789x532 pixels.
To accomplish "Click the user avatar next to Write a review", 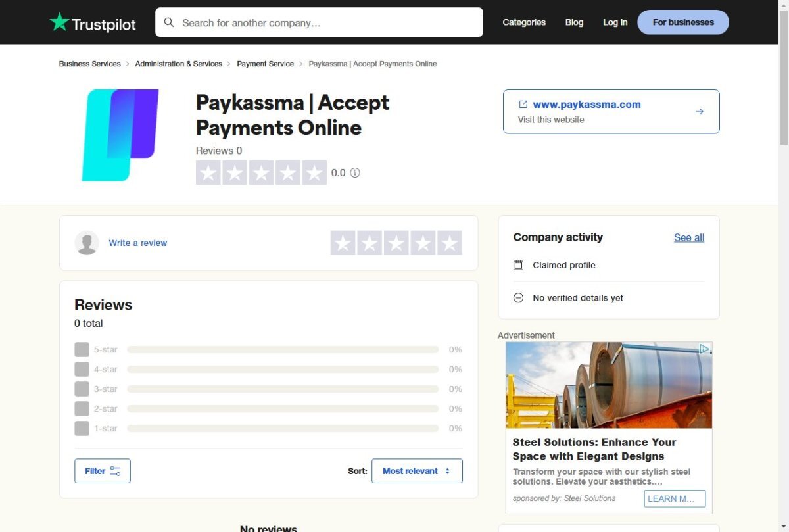I will [87, 243].
